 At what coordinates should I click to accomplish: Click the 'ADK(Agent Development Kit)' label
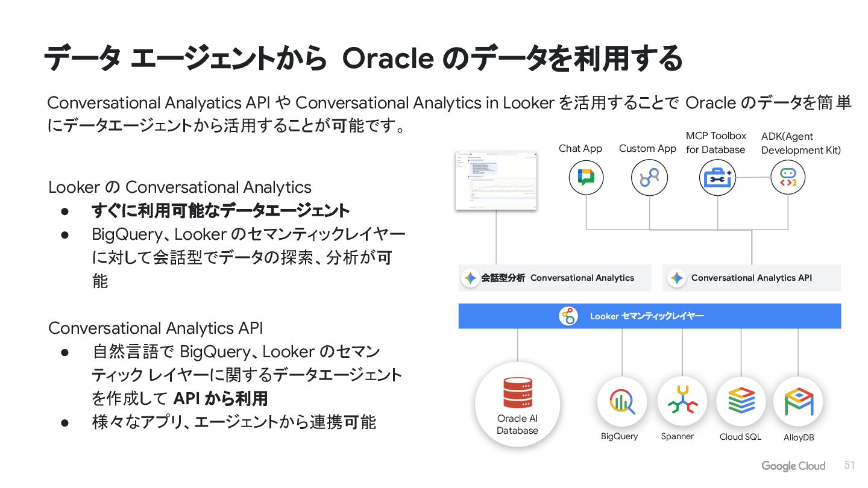click(801, 143)
